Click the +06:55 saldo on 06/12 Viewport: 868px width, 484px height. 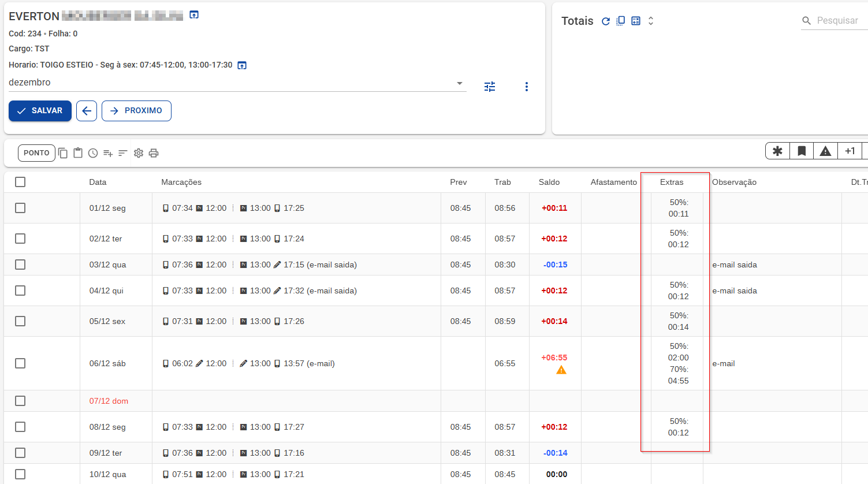[554, 358]
